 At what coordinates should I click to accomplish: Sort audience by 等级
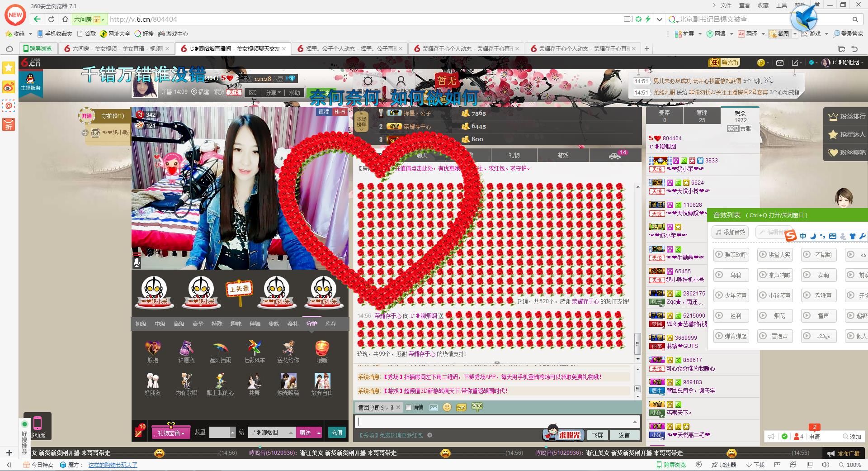[x=733, y=128]
